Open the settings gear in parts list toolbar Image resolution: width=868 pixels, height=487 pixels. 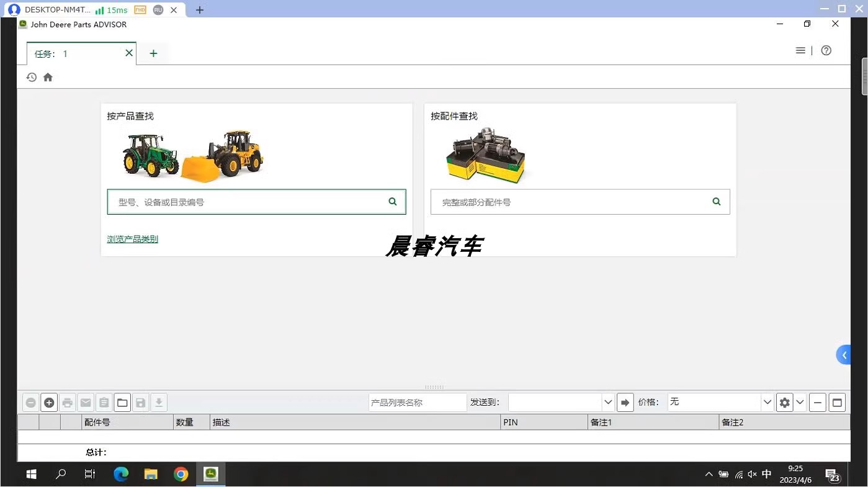tap(784, 403)
